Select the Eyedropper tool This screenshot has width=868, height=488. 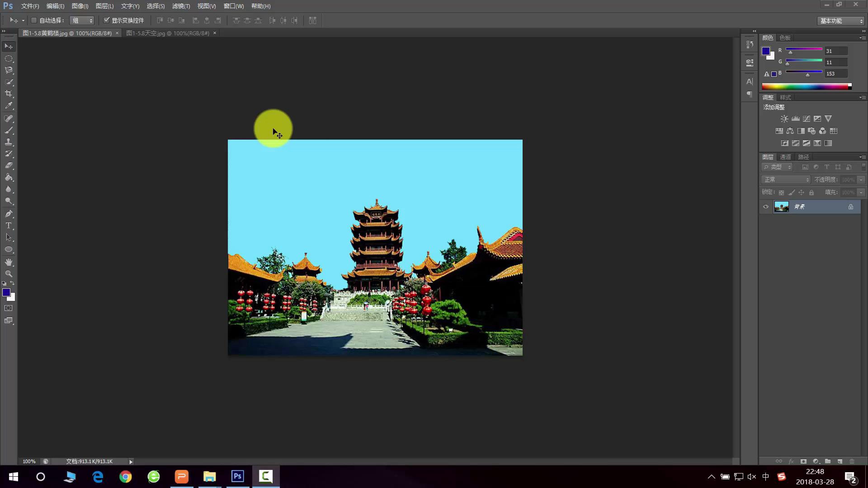[x=9, y=106]
